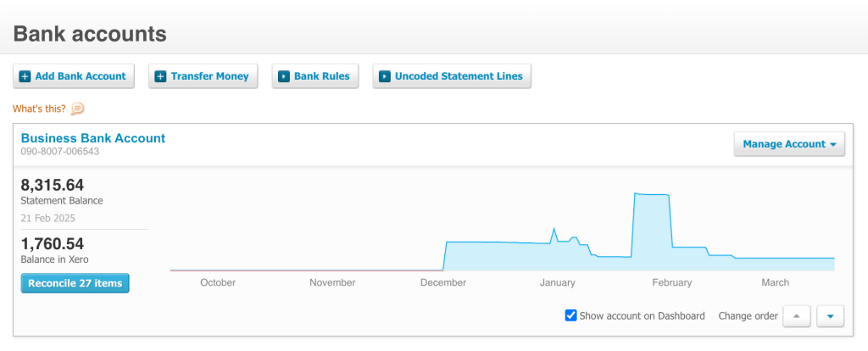This screenshot has width=868, height=351.
Task: Click the November label on the chart axis
Action: [332, 282]
